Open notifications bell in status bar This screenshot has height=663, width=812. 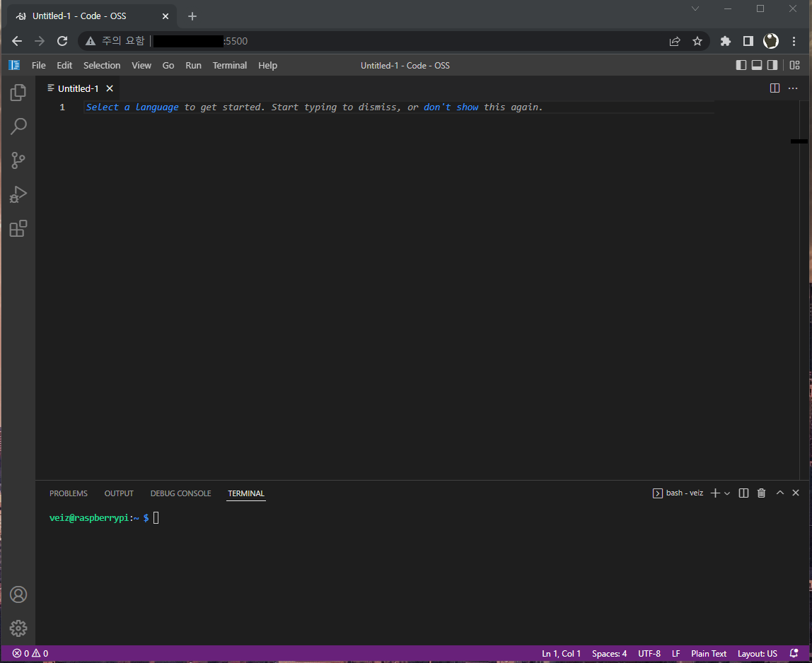794,654
